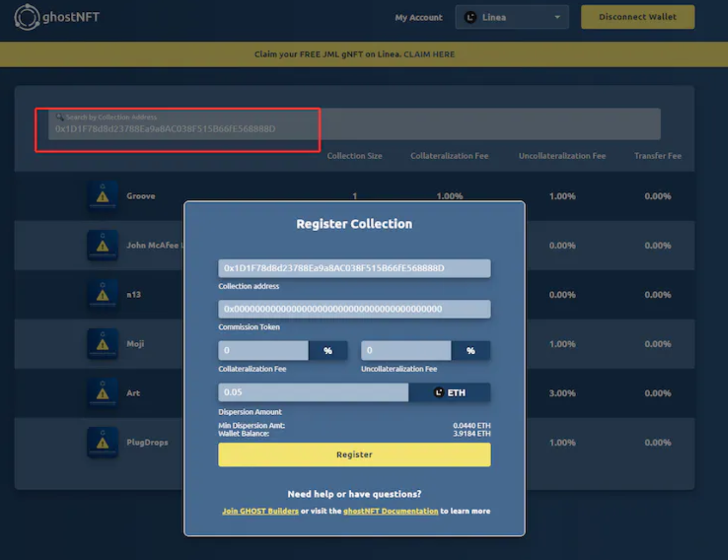Click the Linea network icon
The image size is (728, 560).
click(471, 17)
